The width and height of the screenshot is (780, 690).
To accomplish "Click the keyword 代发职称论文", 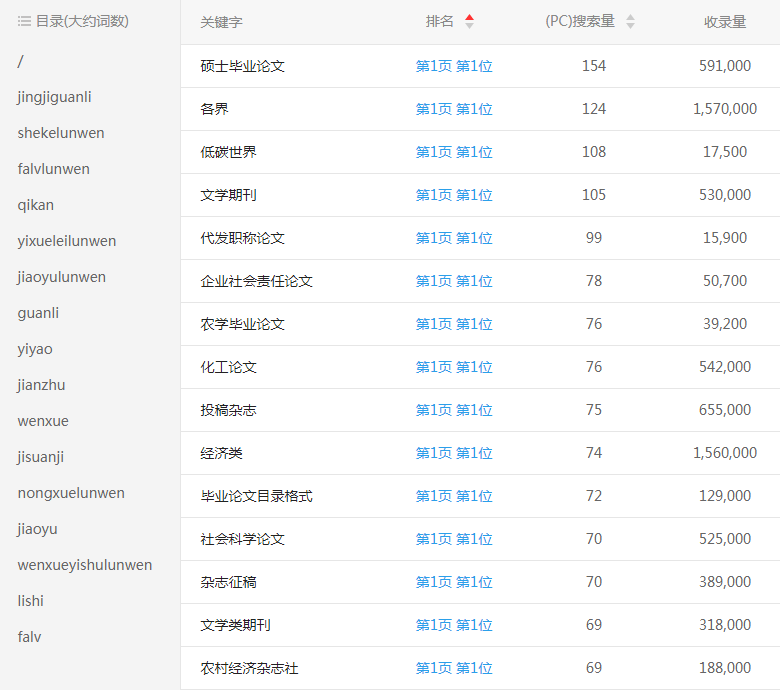I will [x=242, y=238].
